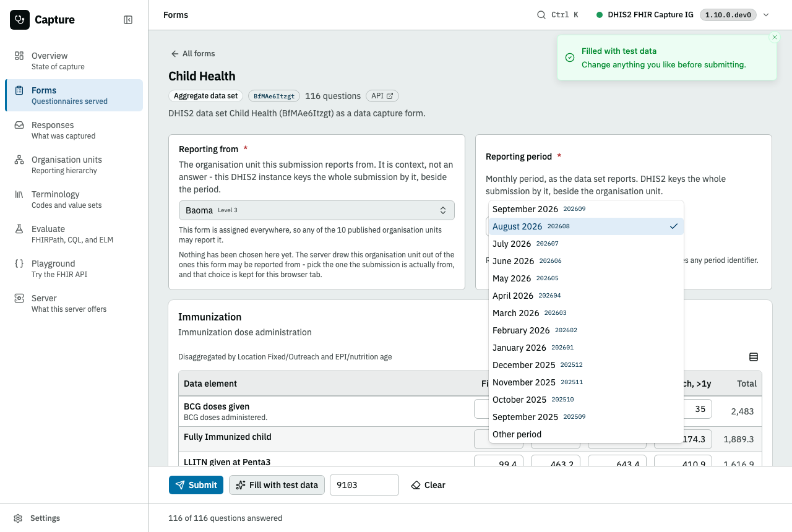Click Fill with test data button
This screenshot has height=532, width=792.
pyautogui.click(x=277, y=485)
